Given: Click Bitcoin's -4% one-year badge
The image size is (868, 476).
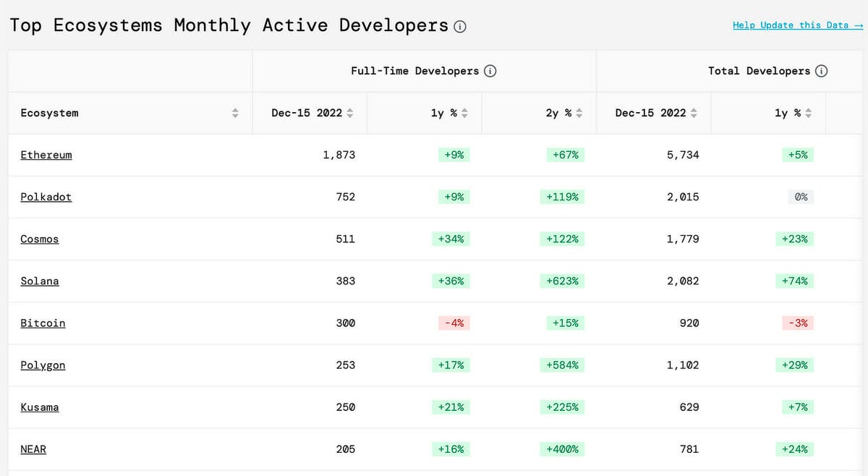Looking at the screenshot, I should pyautogui.click(x=454, y=323).
